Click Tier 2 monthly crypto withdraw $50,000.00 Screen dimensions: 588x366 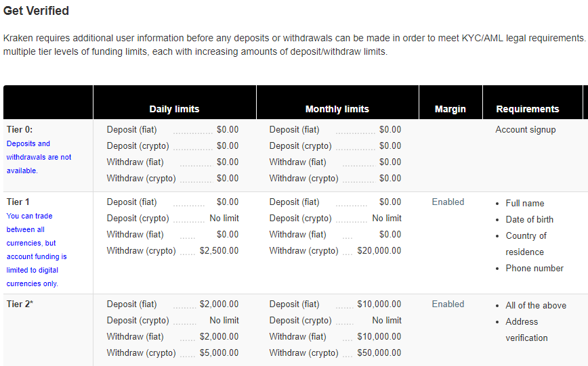(379, 353)
